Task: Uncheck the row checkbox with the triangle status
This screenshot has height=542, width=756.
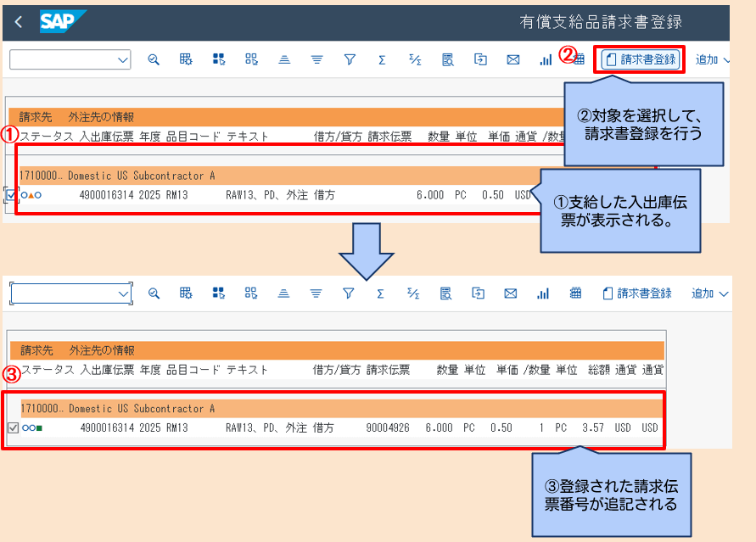Action: [11, 195]
